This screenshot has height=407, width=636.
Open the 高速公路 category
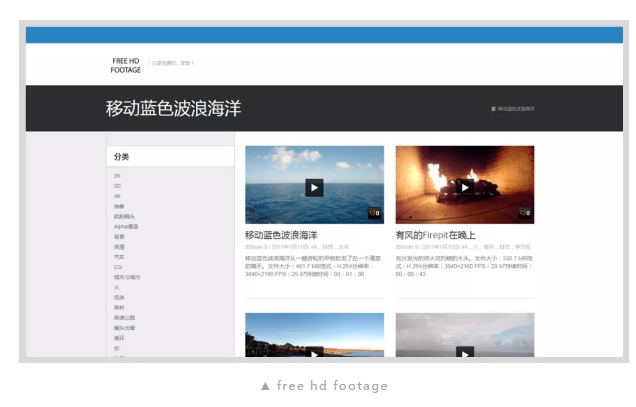point(124,317)
